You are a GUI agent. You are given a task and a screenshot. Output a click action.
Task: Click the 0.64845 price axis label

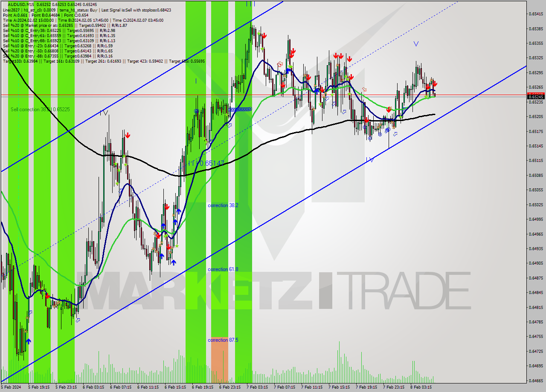[536, 293]
